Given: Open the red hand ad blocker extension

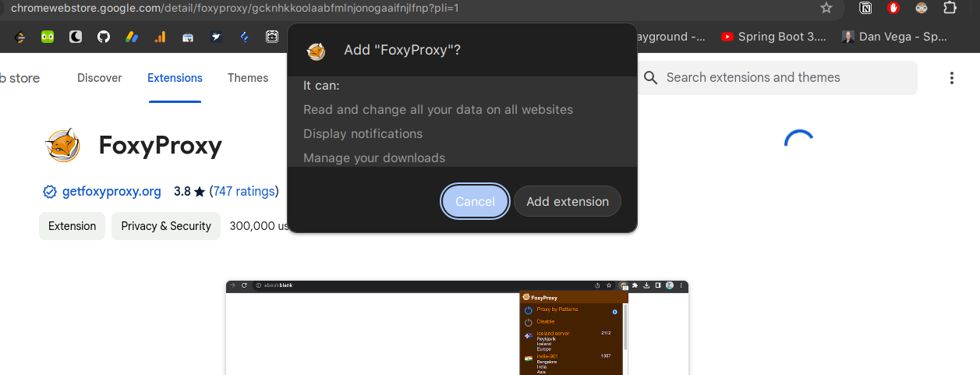Looking at the screenshot, I should 893,8.
